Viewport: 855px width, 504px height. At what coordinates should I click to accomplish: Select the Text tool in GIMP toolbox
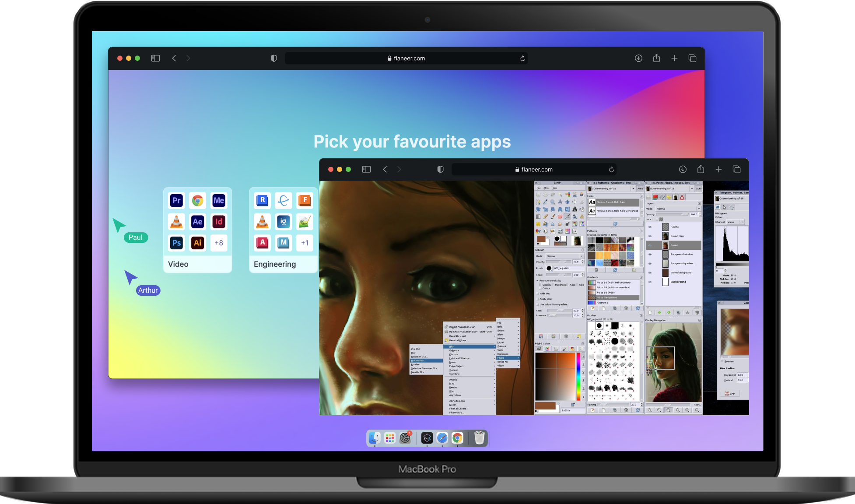[x=575, y=209]
